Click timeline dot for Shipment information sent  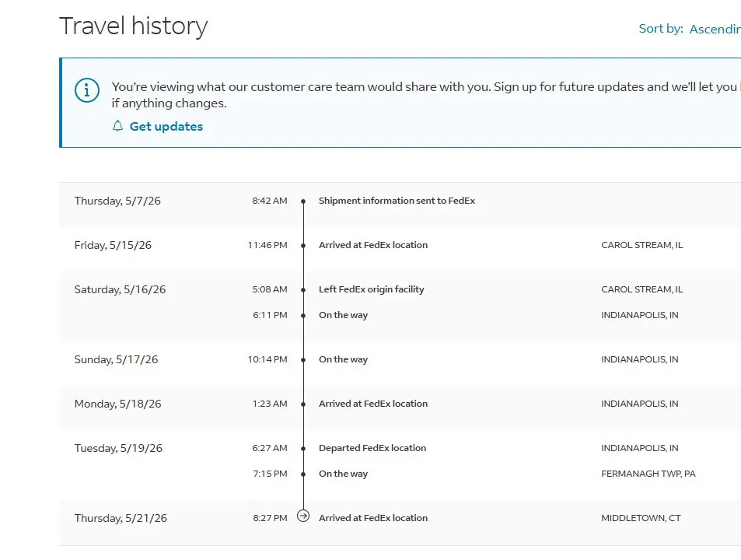[x=303, y=201]
